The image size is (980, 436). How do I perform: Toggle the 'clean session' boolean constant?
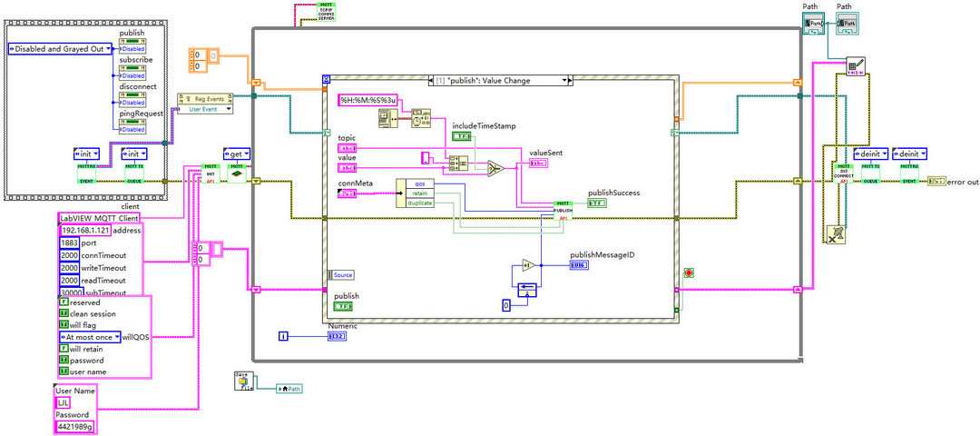pyautogui.click(x=64, y=313)
